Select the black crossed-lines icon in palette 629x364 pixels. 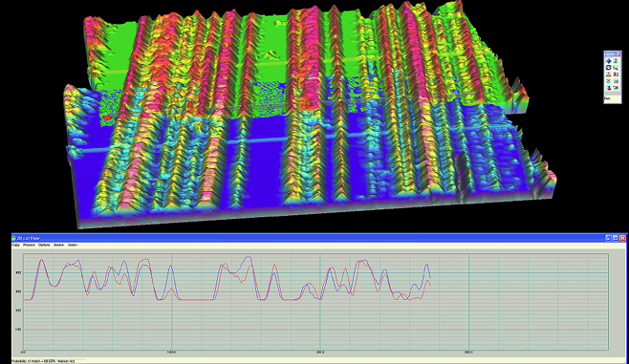tap(616, 88)
